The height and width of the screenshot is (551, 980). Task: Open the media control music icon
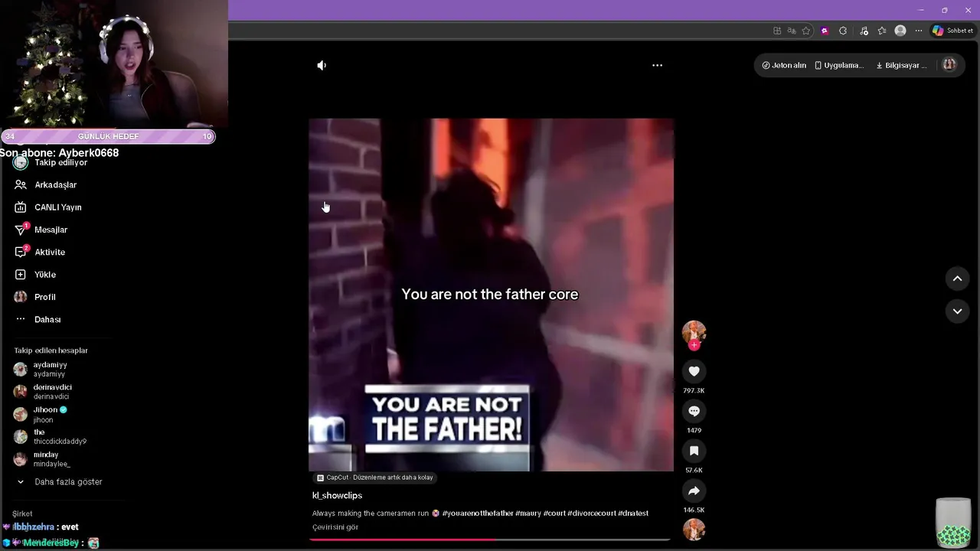[864, 31]
